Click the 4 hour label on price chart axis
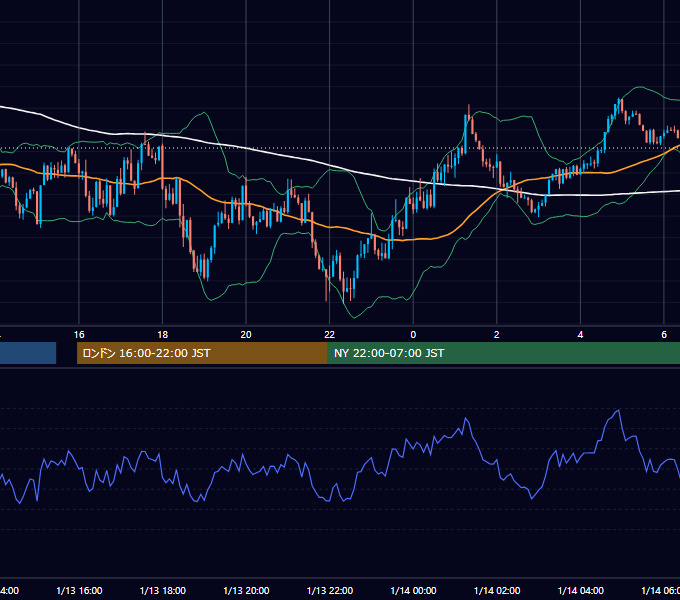This screenshot has height=600, width=680. pos(580,335)
